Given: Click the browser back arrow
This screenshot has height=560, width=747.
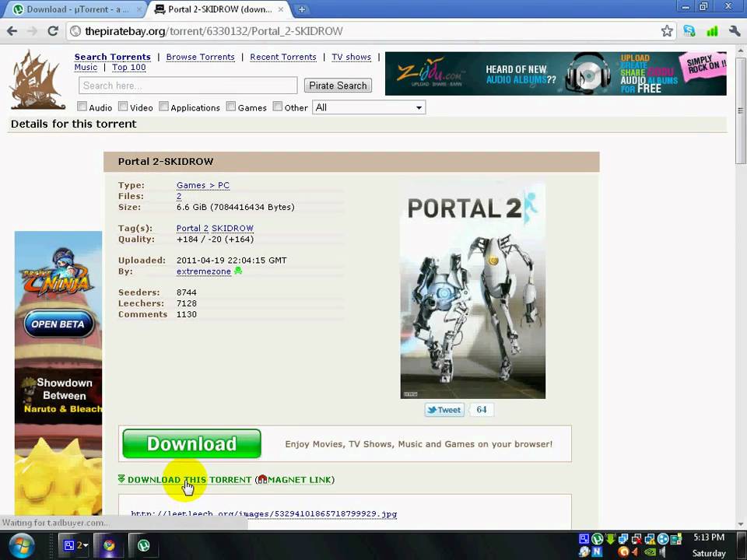Looking at the screenshot, I should point(12,31).
